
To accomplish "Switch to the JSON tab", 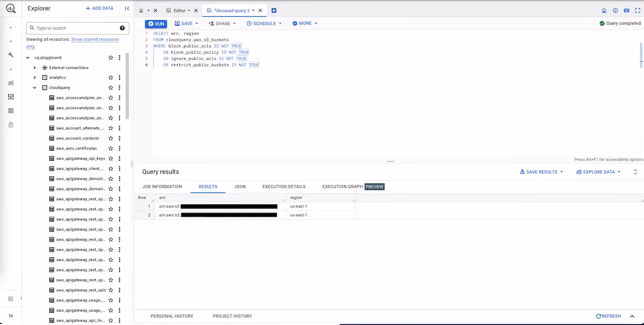I will [240, 187].
